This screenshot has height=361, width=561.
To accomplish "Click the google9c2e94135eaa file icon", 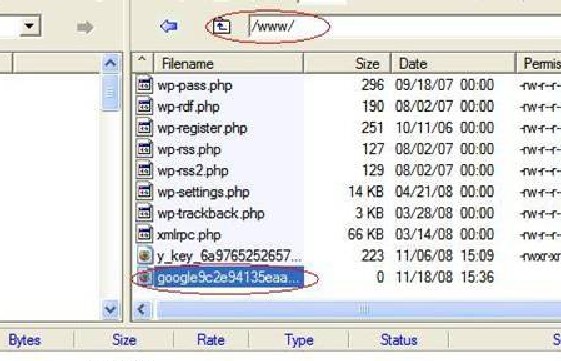I will point(145,277).
